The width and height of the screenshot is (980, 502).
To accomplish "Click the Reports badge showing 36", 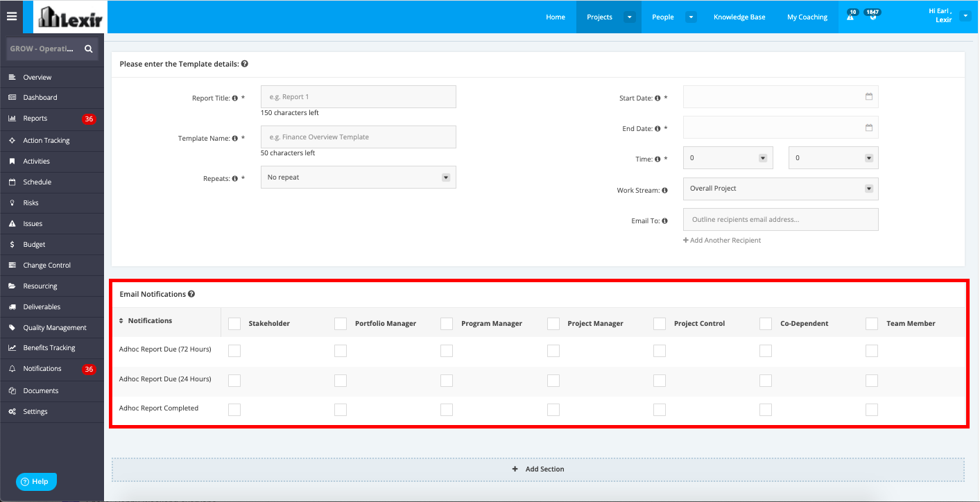I will tap(89, 119).
